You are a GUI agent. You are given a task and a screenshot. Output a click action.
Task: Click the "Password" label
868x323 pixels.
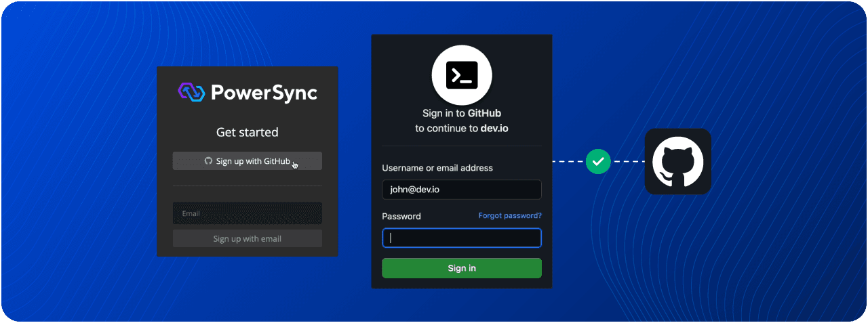401,217
